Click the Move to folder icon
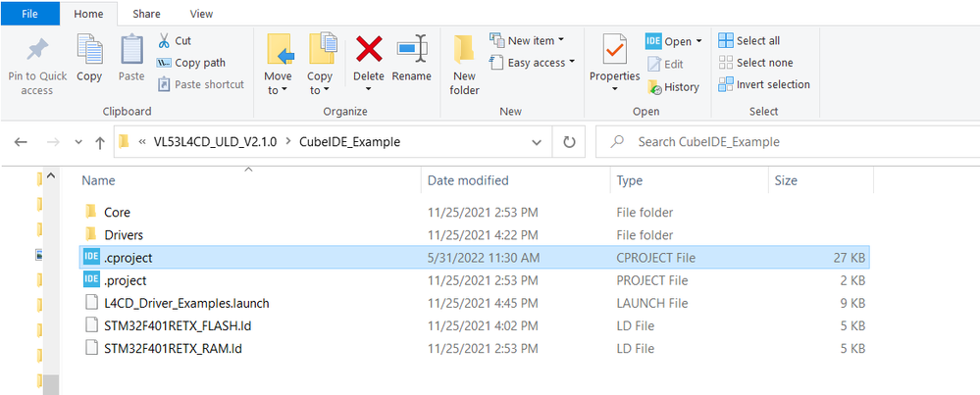980x395 pixels. 279,49
